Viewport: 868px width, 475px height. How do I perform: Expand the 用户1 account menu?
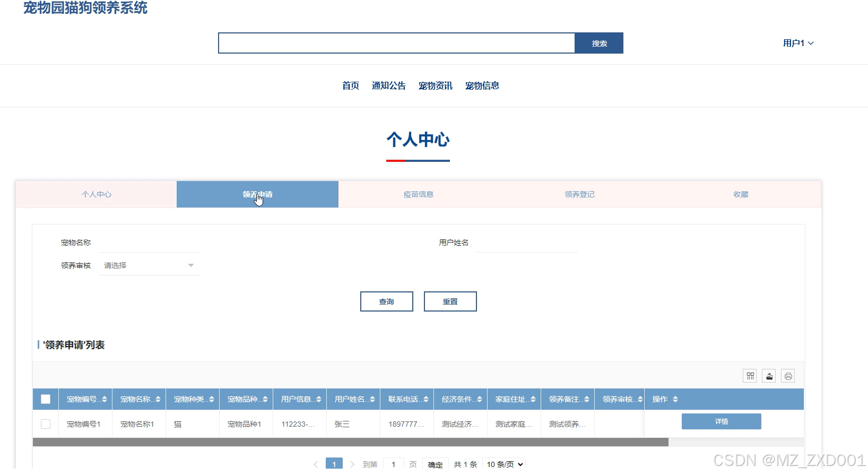pos(798,43)
